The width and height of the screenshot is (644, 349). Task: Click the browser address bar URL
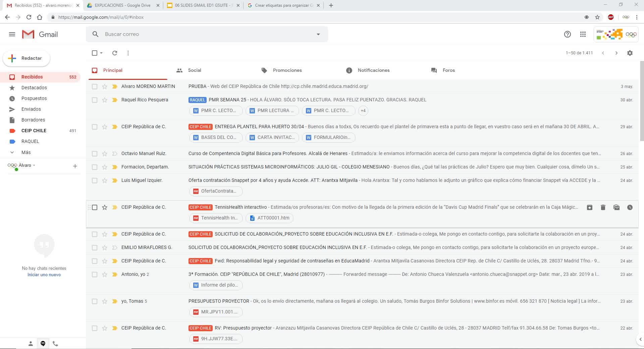(x=101, y=17)
